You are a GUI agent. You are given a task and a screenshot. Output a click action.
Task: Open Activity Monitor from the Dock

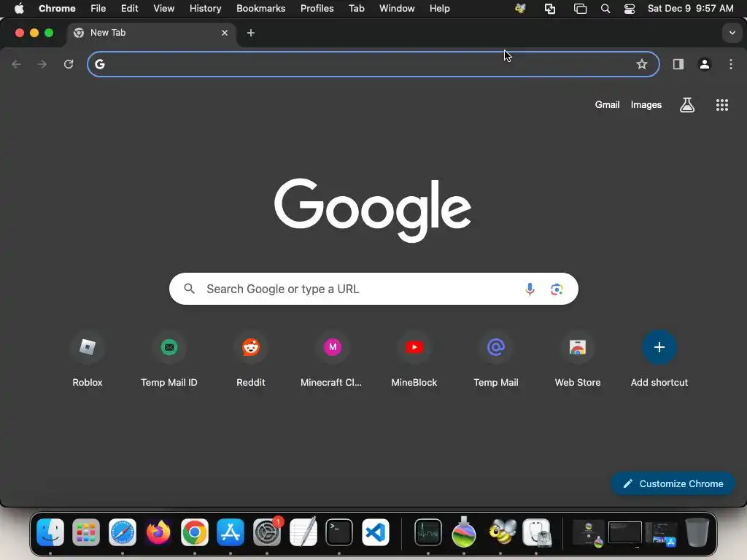[x=427, y=532]
